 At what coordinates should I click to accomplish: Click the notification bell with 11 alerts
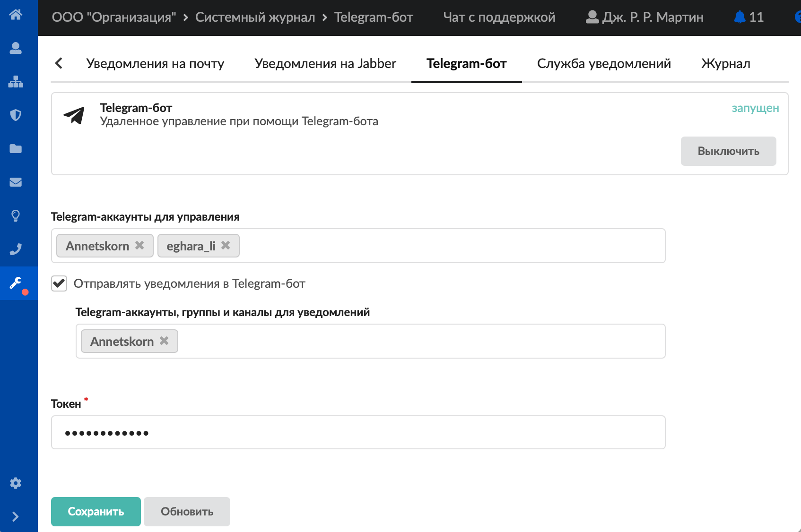pos(749,17)
